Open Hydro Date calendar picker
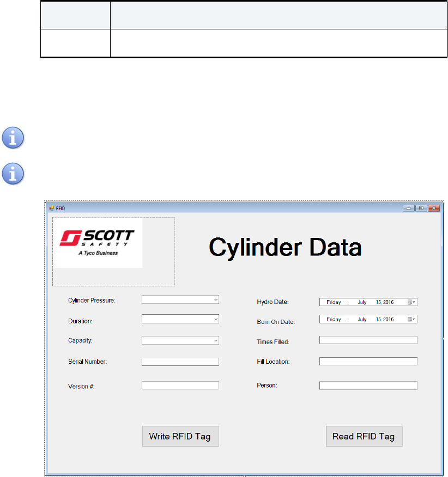Screen dimensions: 448x477 pos(411,302)
